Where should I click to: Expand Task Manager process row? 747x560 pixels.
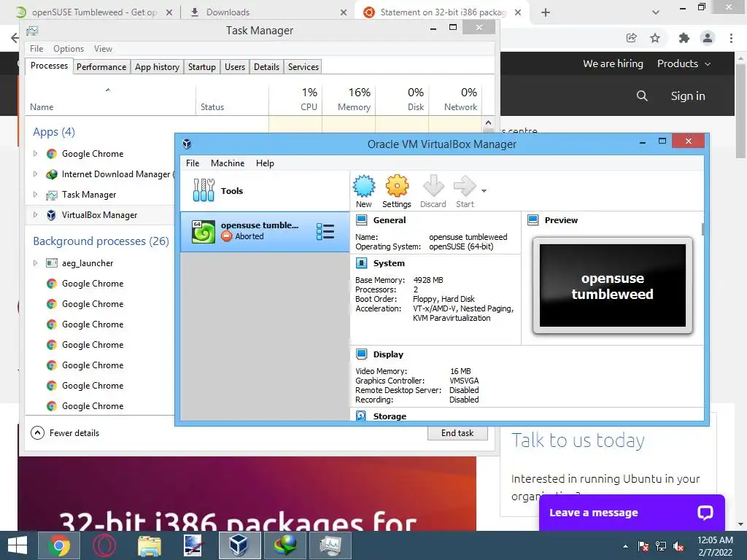click(x=35, y=194)
